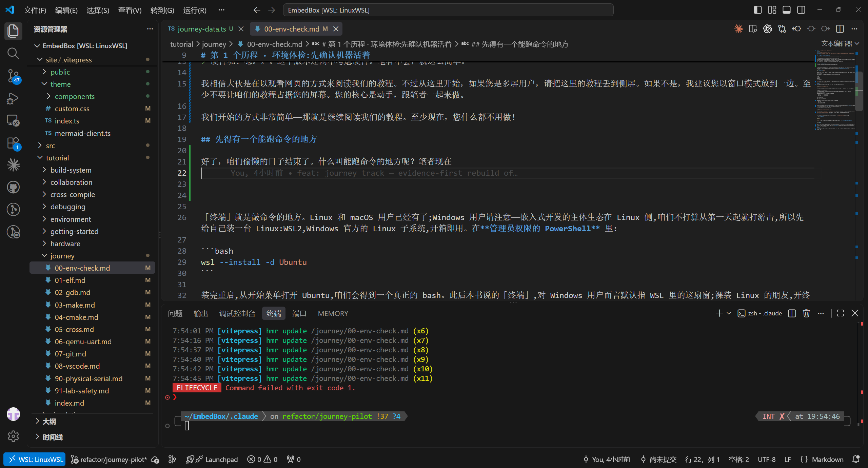Click the editor minimap overview
868x468 pixels.
pyautogui.click(x=835, y=90)
